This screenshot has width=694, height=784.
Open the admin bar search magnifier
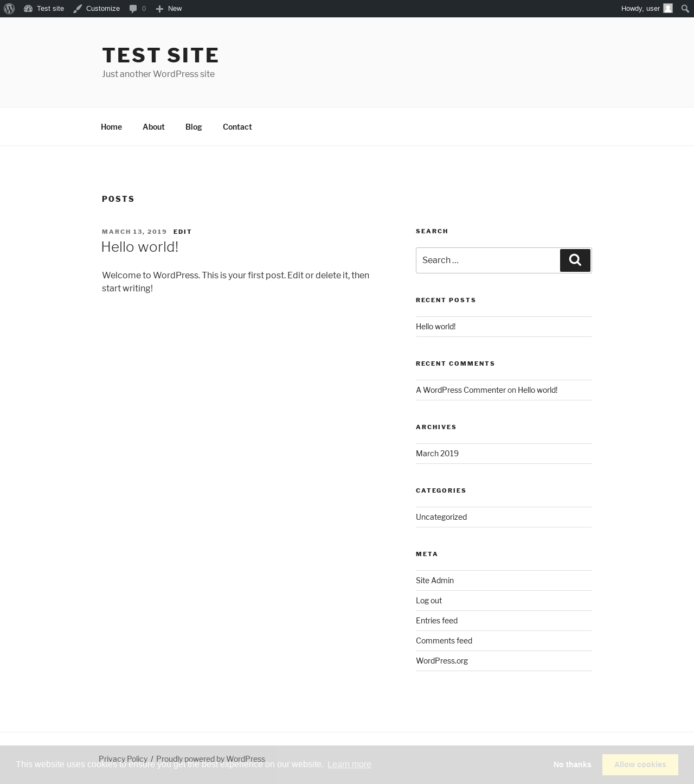685,9
